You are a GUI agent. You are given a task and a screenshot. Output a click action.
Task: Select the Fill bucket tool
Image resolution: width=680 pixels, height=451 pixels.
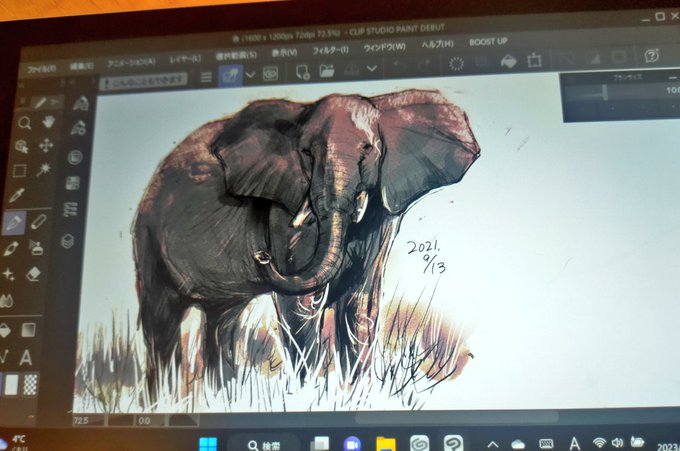[x=4, y=330]
